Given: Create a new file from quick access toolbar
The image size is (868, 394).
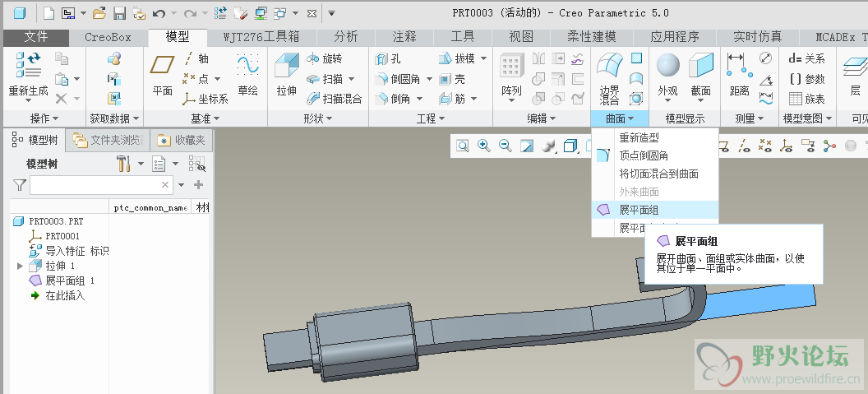Looking at the screenshot, I should click(49, 12).
